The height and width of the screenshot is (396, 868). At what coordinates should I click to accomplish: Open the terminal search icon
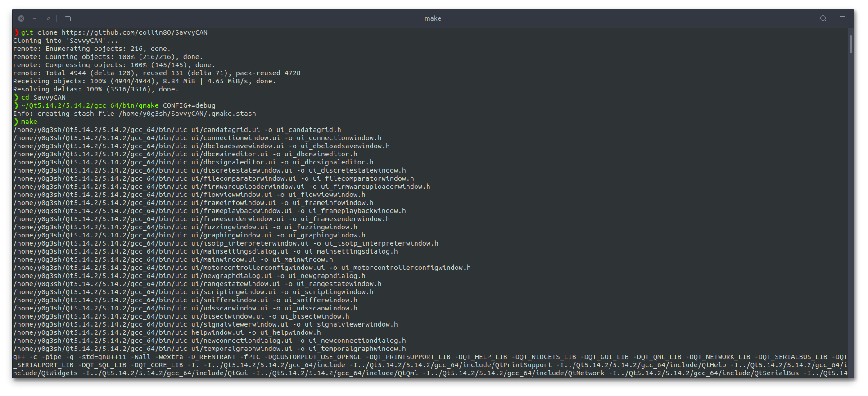823,18
